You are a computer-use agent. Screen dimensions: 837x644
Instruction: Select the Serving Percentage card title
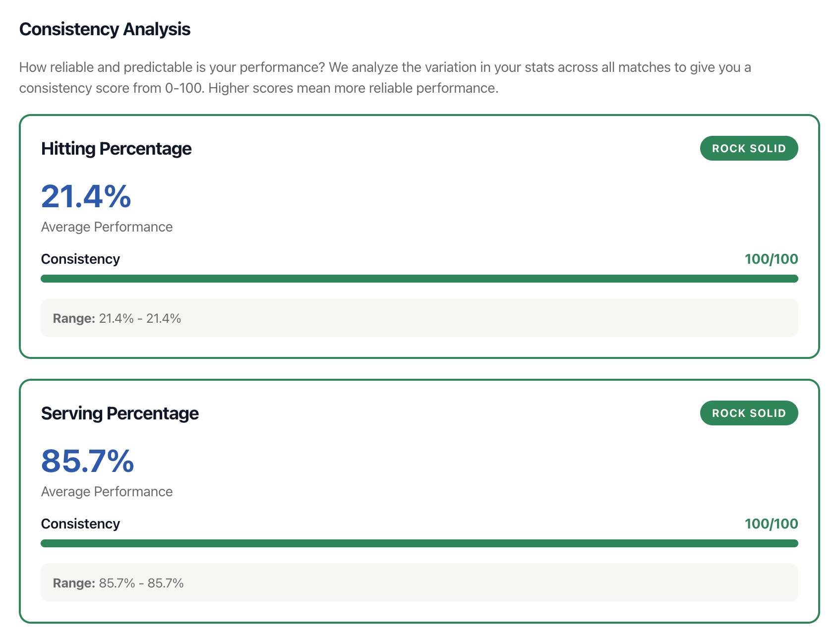coord(120,413)
